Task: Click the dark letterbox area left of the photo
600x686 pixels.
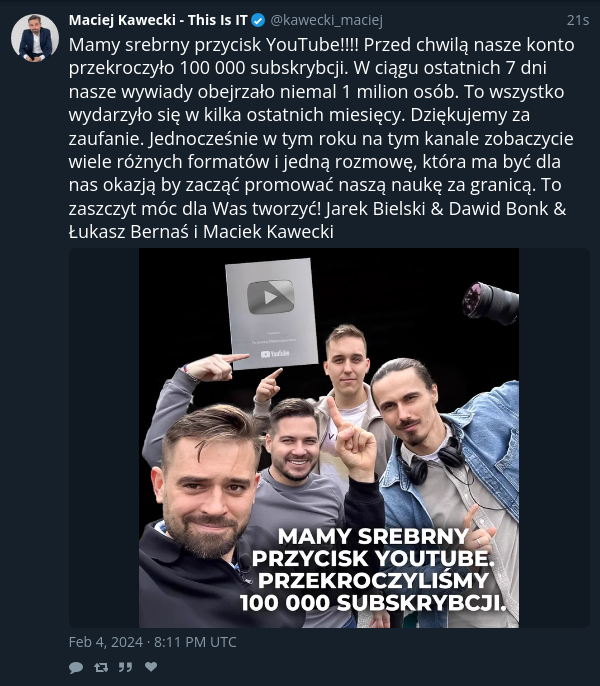Action: (x=104, y=438)
